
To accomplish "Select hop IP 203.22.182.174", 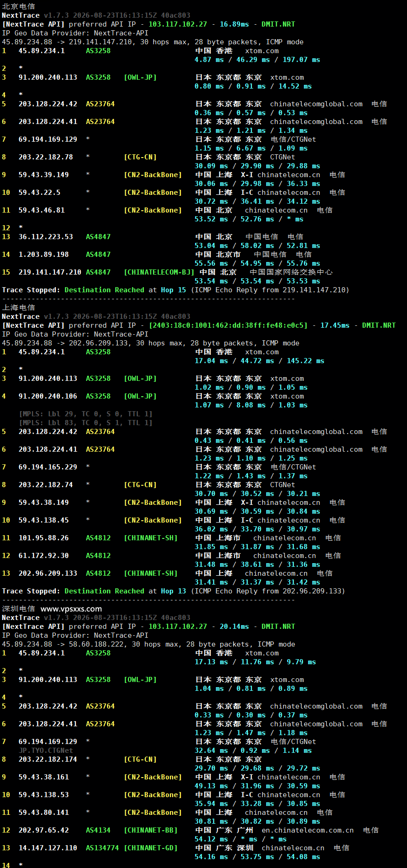I will tap(48, 759).
